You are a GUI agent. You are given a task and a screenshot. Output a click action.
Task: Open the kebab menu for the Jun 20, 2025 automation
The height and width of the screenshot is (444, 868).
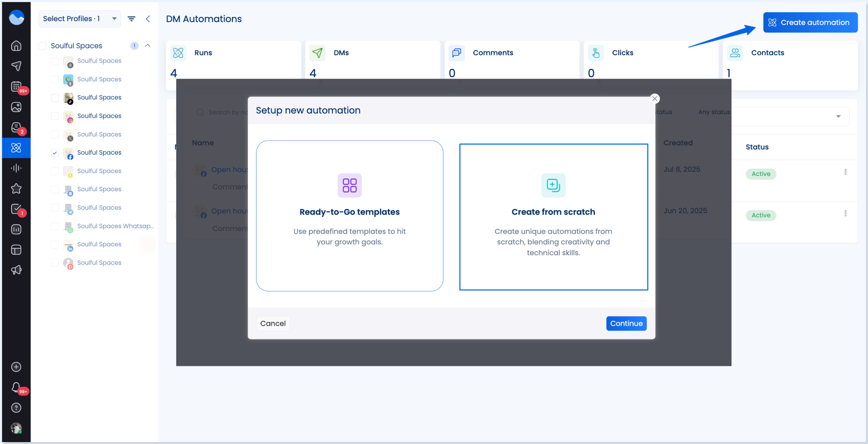click(845, 213)
